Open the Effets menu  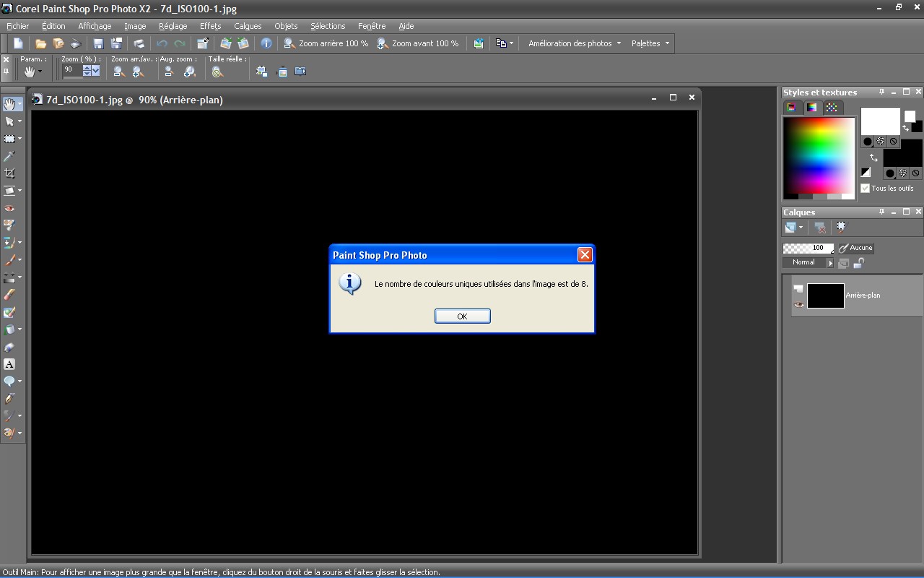pyautogui.click(x=210, y=26)
